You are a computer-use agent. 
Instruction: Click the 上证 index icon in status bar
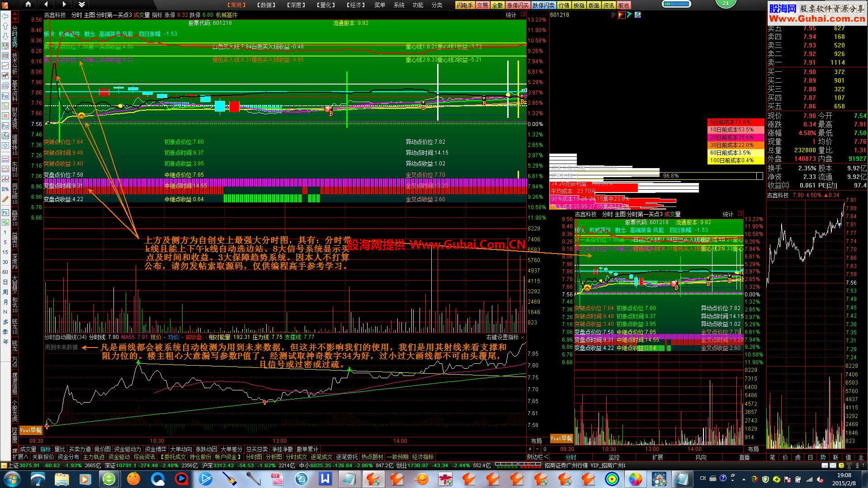click(x=4, y=465)
